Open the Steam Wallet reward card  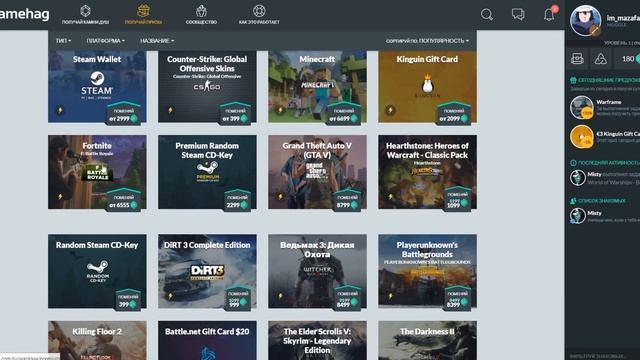pyautogui.click(x=97, y=87)
